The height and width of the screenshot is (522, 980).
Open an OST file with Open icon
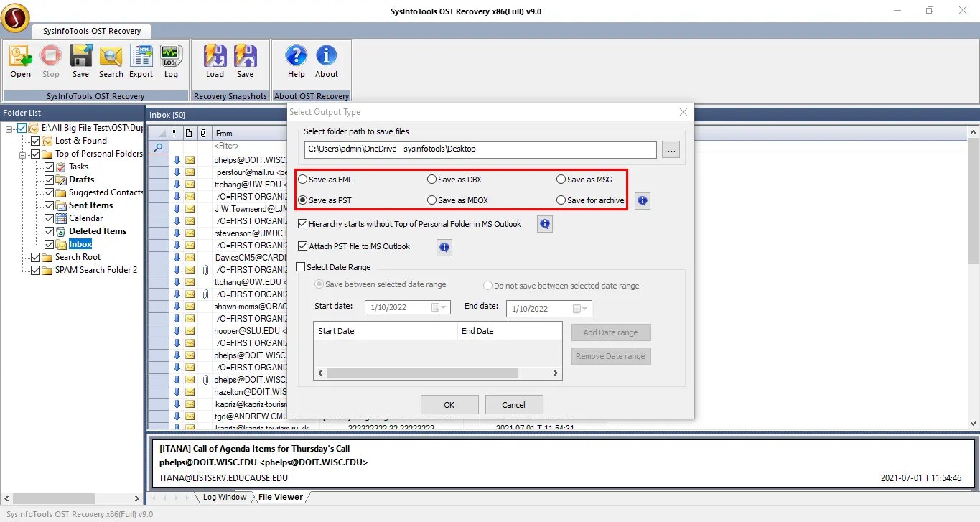pyautogui.click(x=20, y=61)
